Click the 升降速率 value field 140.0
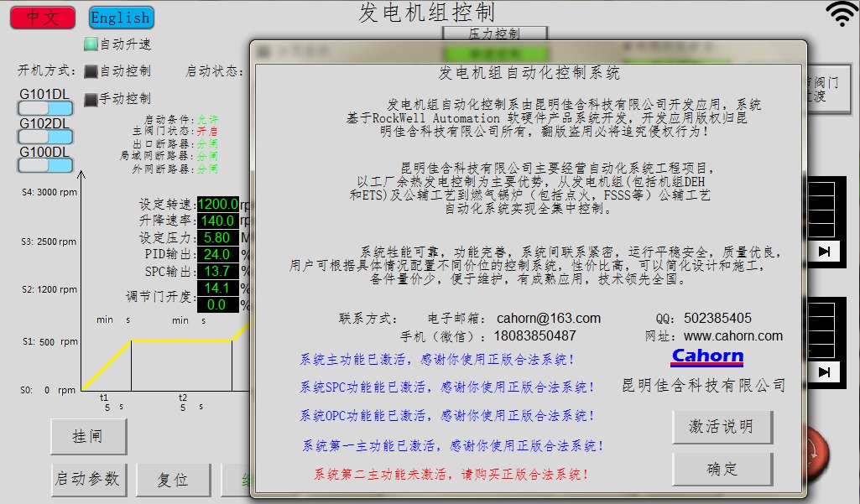Screen dimensions: 860x504 point(217,221)
